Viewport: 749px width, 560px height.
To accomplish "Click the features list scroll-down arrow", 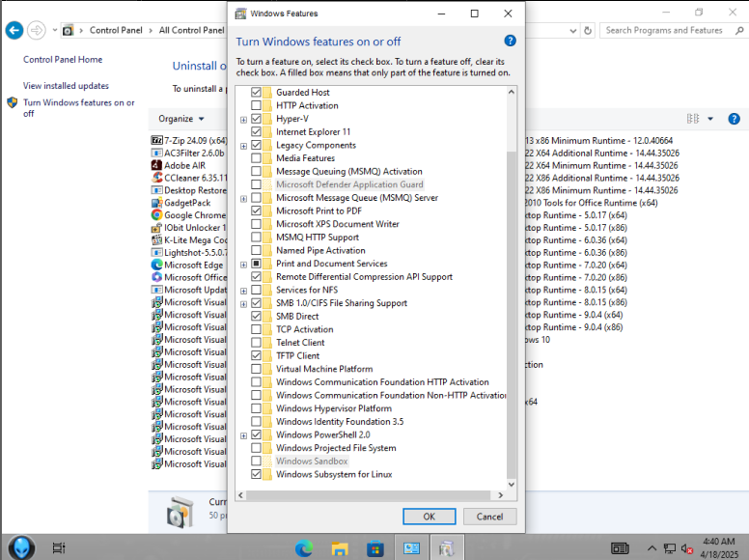I will pyautogui.click(x=512, y=484).
